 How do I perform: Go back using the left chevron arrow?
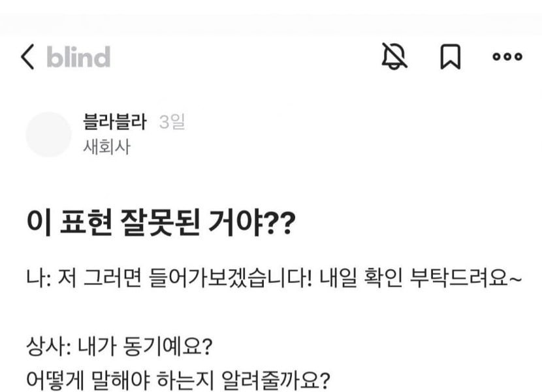(27, 57)
